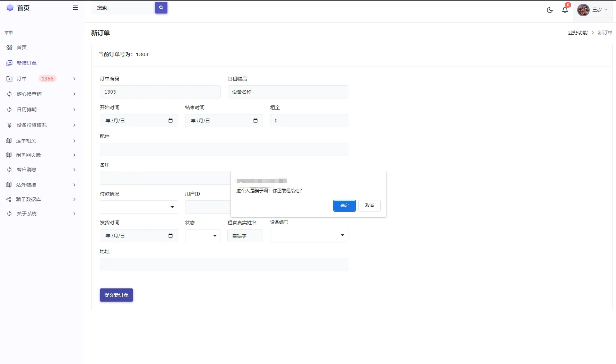Screen dimensions: 616x364
Task: Expand the 设备投资情况 submenu chevron
Action: pos(75,125)
